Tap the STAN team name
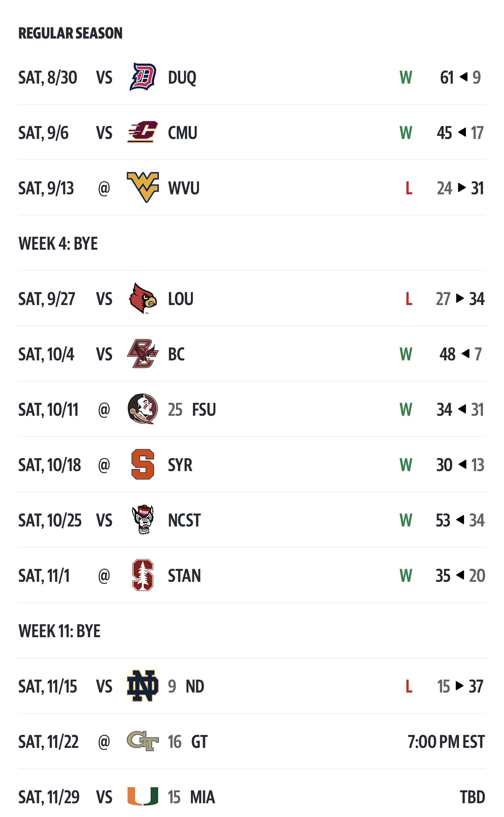Image resolution: width=504 pixels, height=817 pixels. 184,576
